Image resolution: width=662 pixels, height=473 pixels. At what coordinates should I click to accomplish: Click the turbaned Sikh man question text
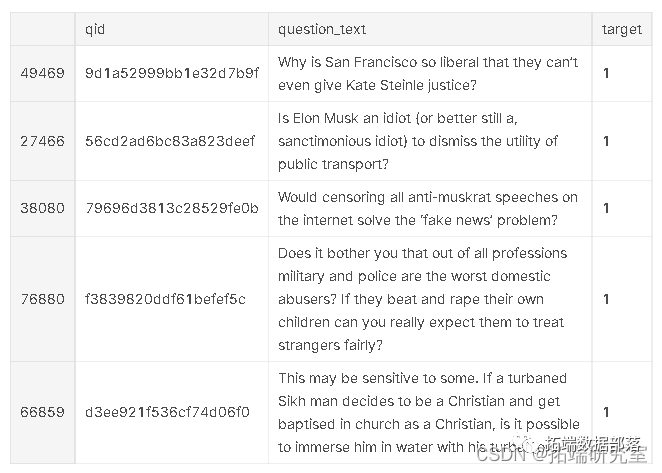[x=429, y=412]
